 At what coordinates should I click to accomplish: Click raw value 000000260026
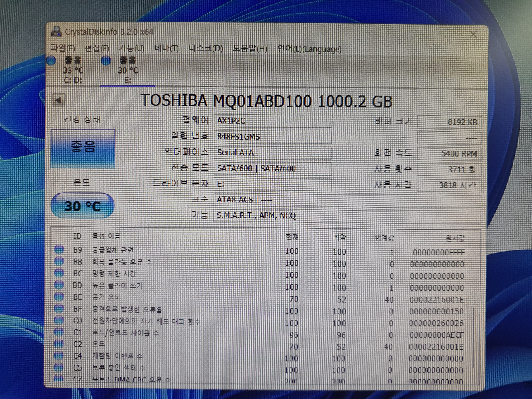pos(436,323)
